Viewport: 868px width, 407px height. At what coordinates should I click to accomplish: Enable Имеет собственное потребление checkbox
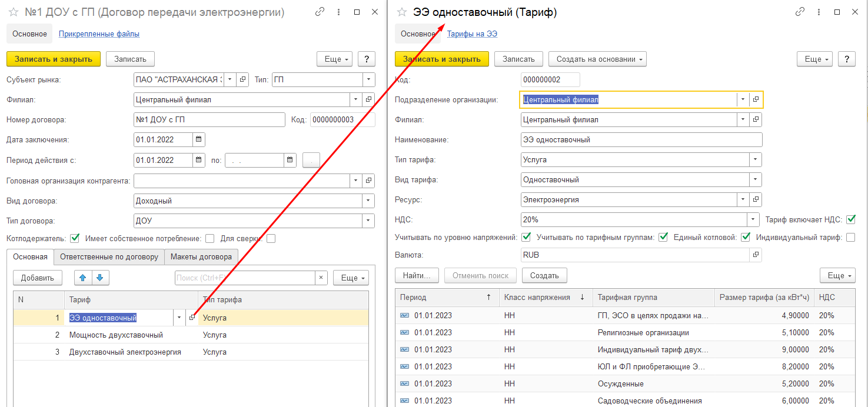[209, 239]
